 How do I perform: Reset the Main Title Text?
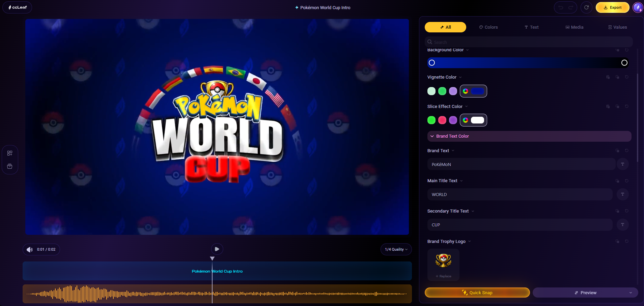point(626,181)
